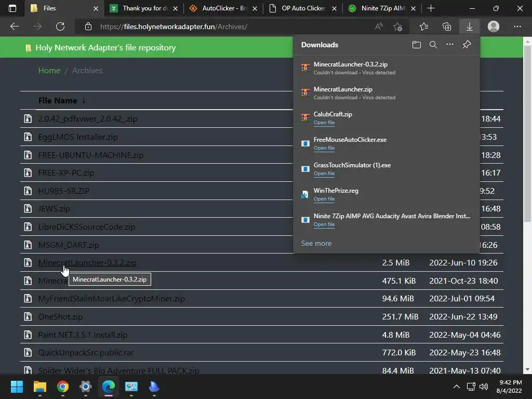Open EggLMOS Installer.zip file link
This screenshot has width=532, height=399.
coord(78,137)
